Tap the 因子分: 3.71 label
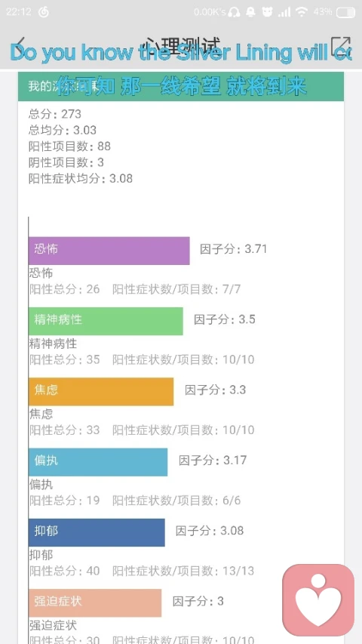Image resolution: width=362 pixels, height=644 pixels. pos(234,249)
